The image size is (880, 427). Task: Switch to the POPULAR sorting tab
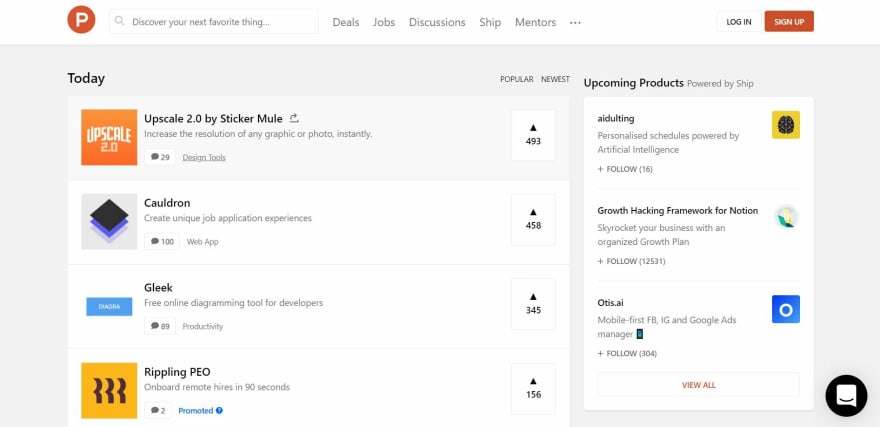516,79
